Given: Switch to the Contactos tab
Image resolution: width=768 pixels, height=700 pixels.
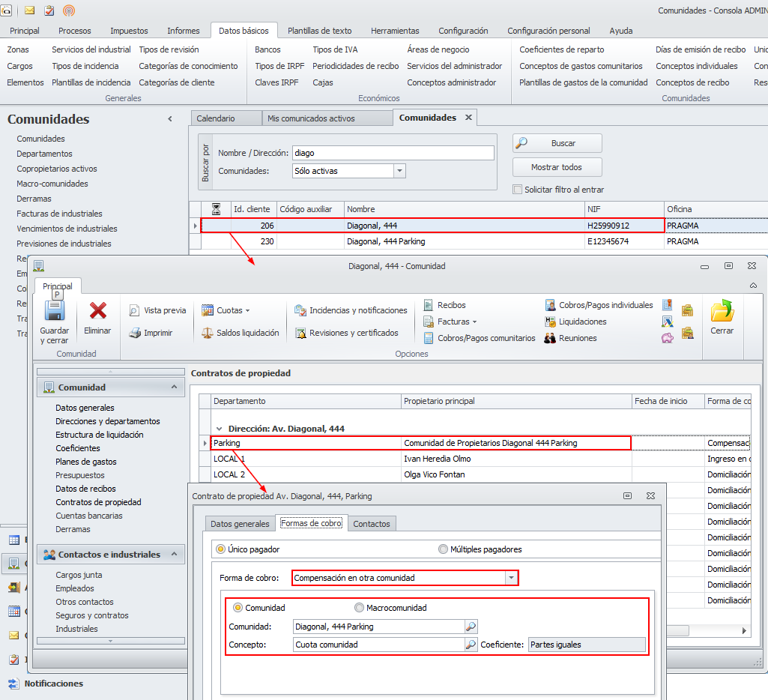Looking at the screenshot, I should pyautogui.click(x=371, y=524).
